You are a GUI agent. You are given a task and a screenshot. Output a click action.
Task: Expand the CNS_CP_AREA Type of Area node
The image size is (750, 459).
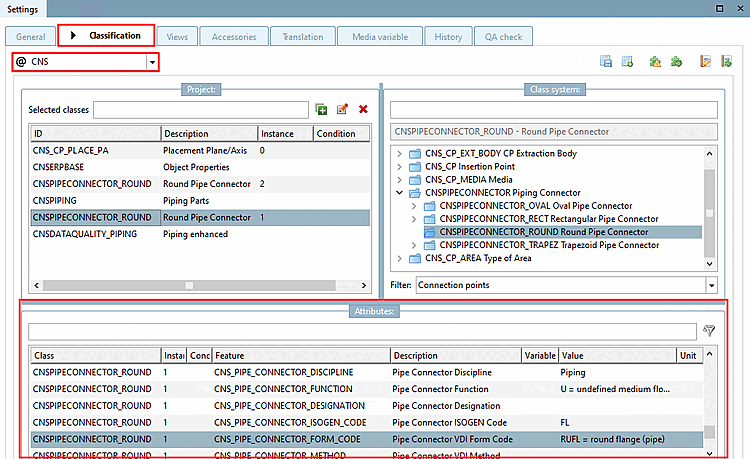[x=401, y=258]
